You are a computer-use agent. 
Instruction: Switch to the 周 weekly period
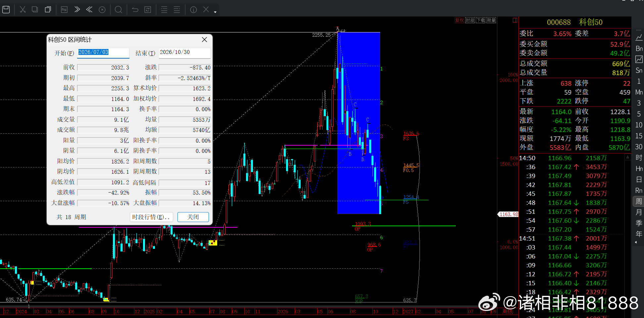(639, 201)
